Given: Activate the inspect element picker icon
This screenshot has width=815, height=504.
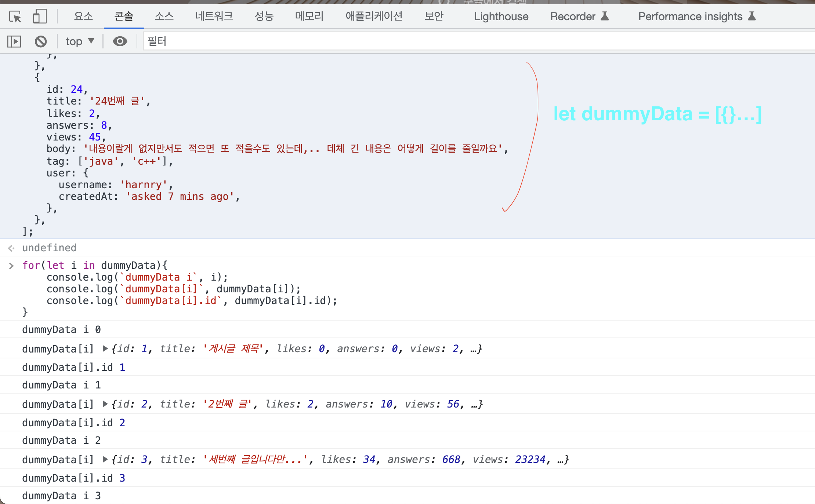Looking at the screenshot, I should click(15, 17).
